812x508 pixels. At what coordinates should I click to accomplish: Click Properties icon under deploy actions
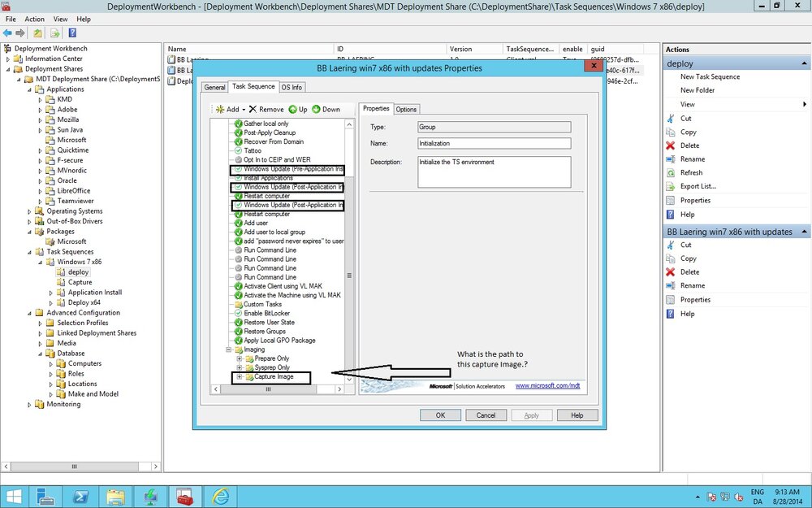[x=671, y=200]
